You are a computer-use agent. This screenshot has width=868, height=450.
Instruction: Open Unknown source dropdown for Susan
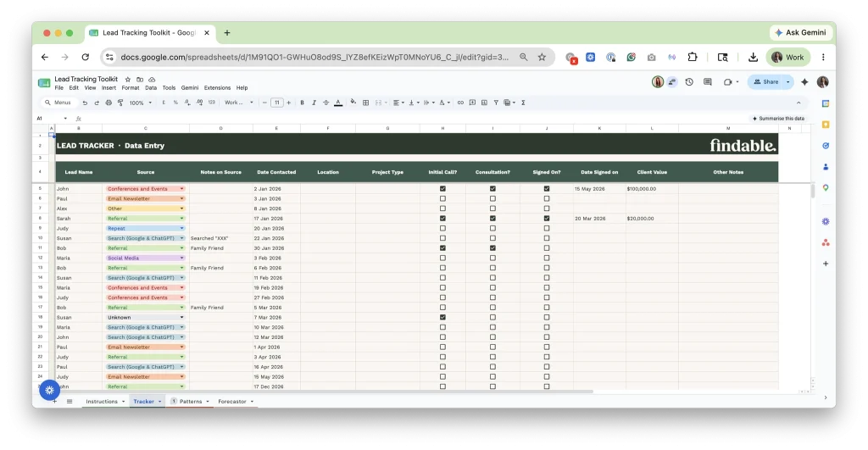(145, 317)
